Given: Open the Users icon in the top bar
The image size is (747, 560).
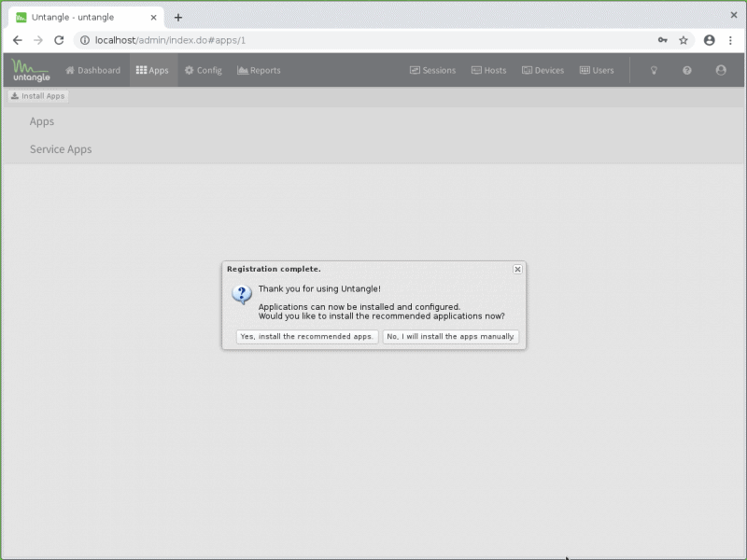Looking at the screenshot, I should tap(597, 69).
